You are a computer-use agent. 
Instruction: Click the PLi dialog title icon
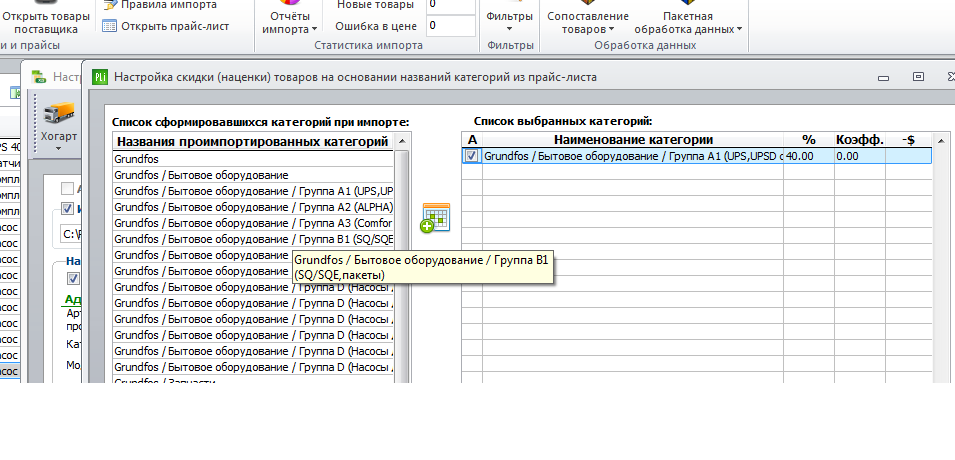(100, 77)
